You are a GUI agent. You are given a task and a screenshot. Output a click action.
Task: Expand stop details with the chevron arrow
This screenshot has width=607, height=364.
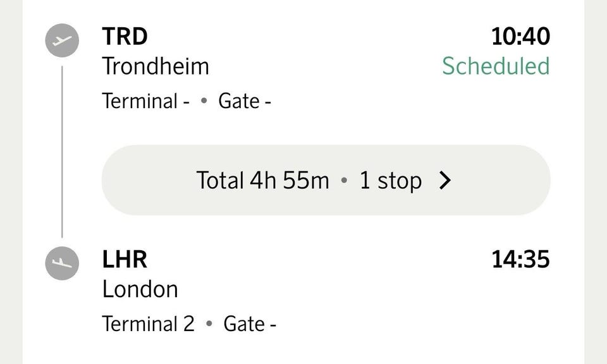[x=445, y=180]
